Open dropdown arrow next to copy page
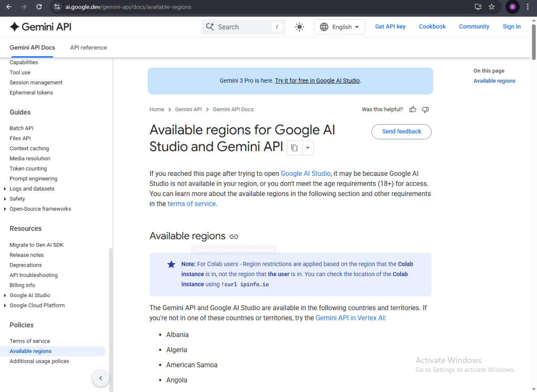The image size is (537, 392). pyautogui.click(x=308, y=148)
